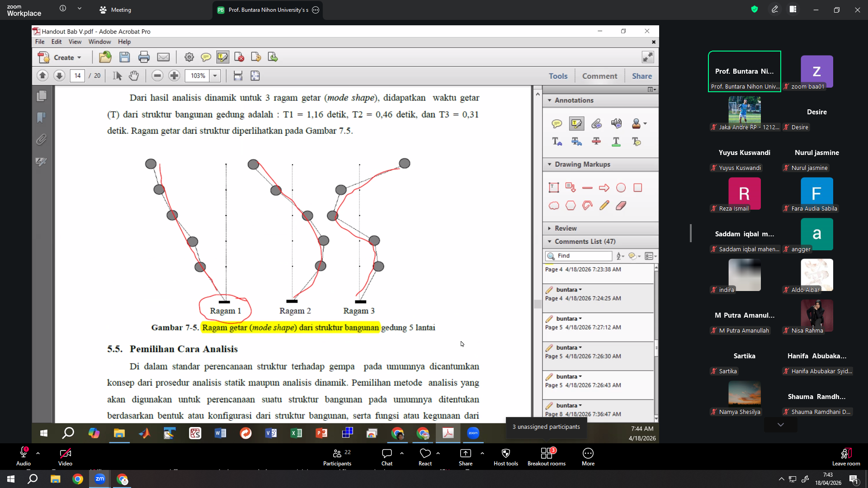Screen dimensions: 868x488
Task: Open Zoom Participants list
Action: (337, 456)
